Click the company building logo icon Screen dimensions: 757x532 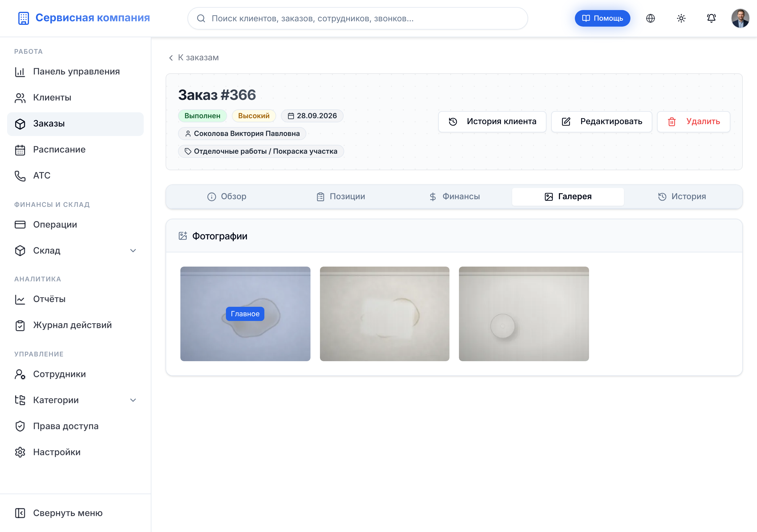tap(23, 18)
